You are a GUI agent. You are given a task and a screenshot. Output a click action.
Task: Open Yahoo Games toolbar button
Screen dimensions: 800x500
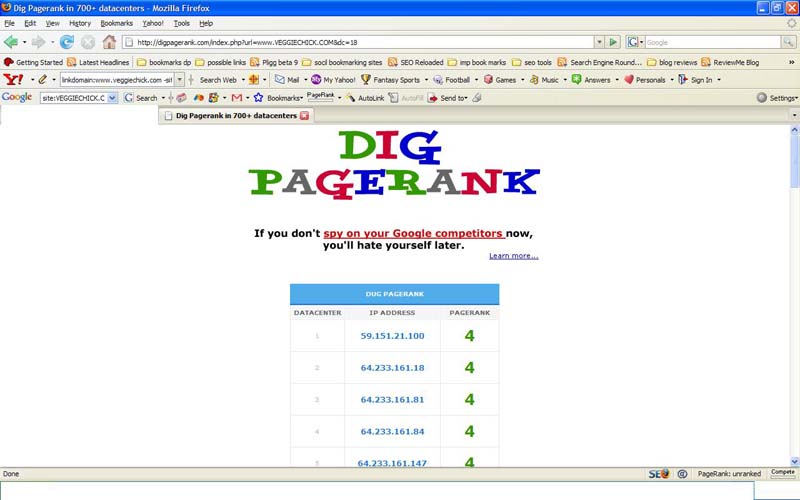(x=500, y=80)
